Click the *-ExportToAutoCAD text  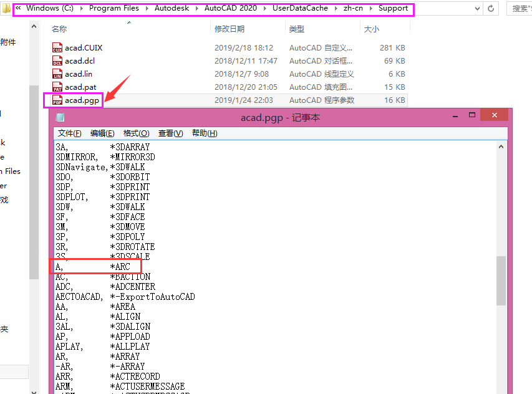click(153, 297)
